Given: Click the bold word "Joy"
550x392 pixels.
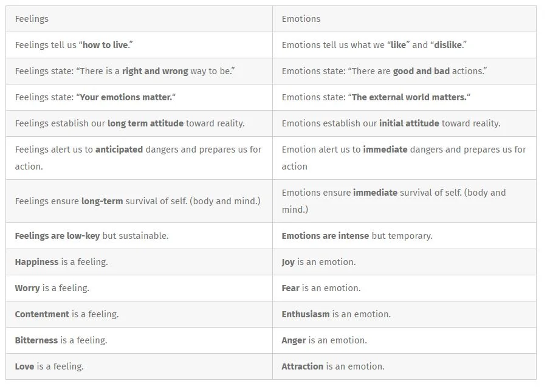Looking at the screenshot, I should tap(288, 262).
